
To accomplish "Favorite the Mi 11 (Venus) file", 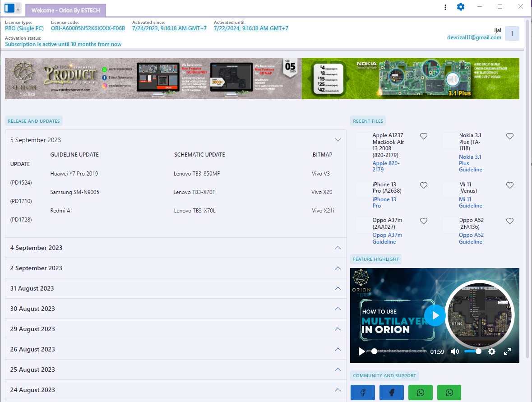I will click(x=509, y=185).
